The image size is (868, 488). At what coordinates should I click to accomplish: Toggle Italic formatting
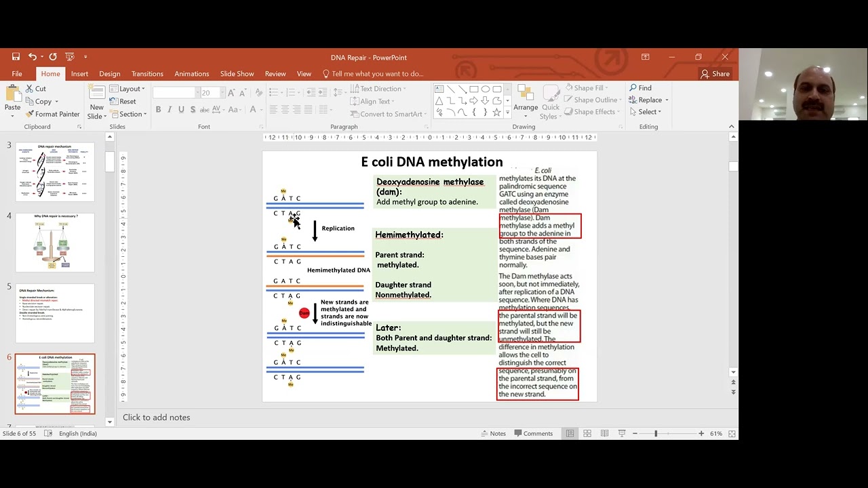(x=170, y=110)
